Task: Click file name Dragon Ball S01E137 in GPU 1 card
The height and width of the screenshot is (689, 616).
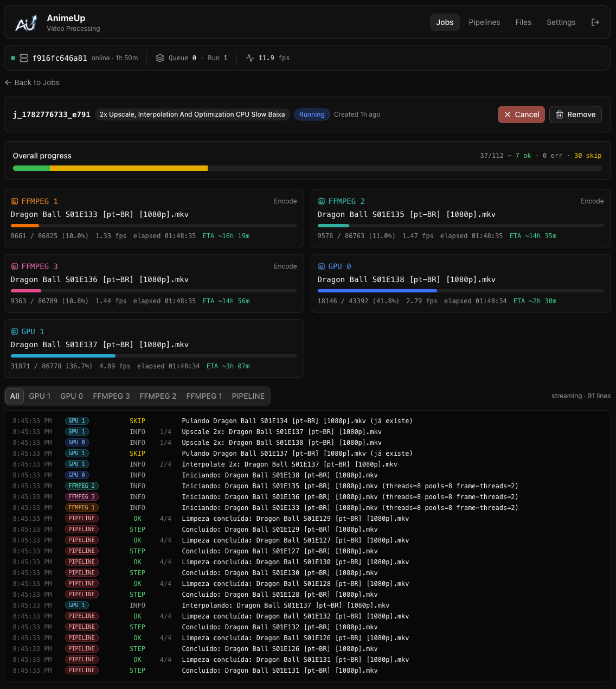Action: tap(100, 344)
